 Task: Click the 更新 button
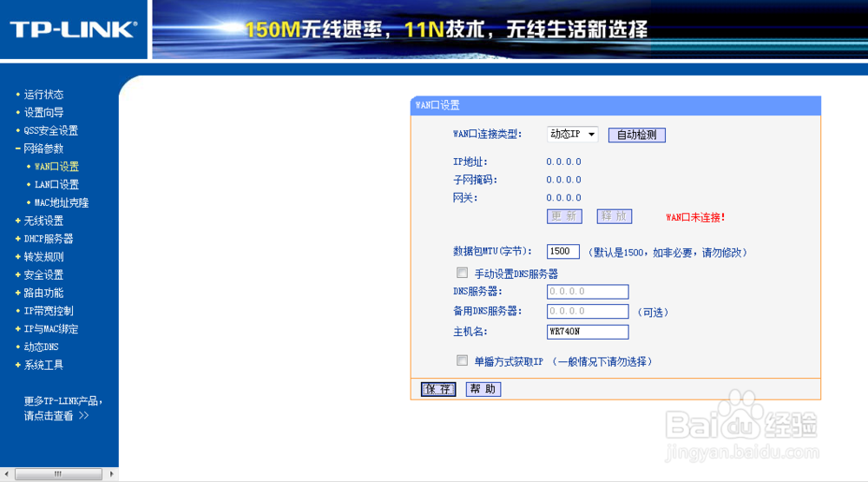pos(564,216)
